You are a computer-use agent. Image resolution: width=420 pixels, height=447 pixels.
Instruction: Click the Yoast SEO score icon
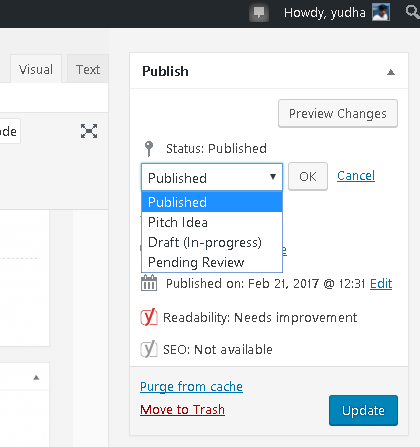click(x=149, y=349)
